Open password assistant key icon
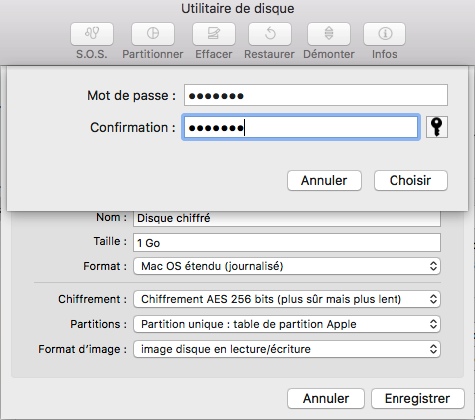This screenshot has width=475, height=420. 437,127
